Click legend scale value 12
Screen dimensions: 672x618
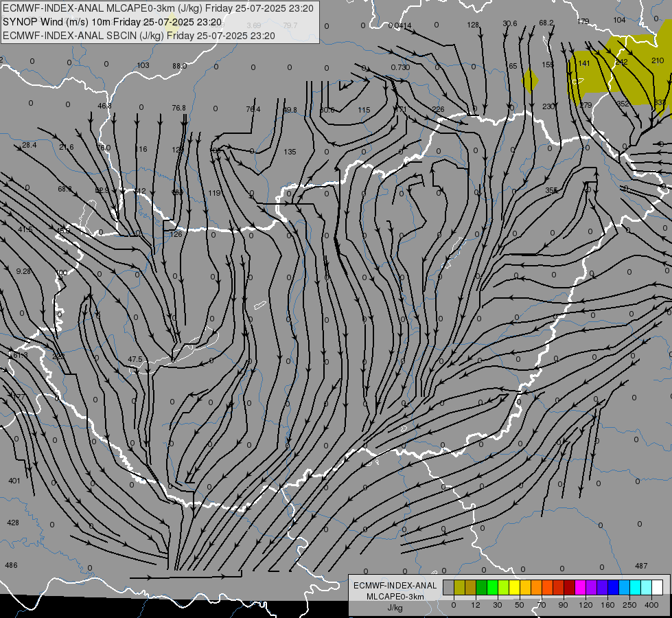coord(475,605)
